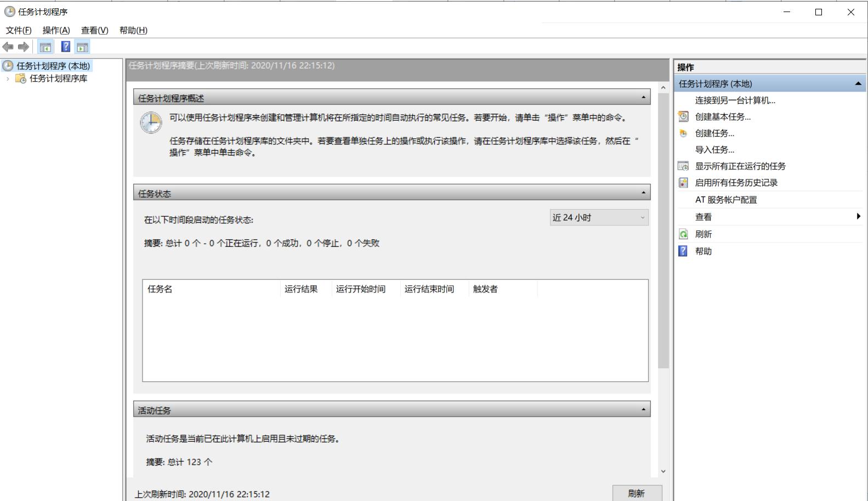This screenshot has height=501, width=868.
Task: Toggle the Action pane toolbar icon
Action: pos(83,47)
